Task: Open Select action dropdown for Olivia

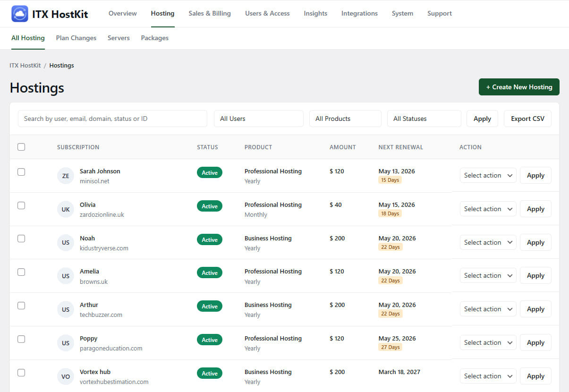Action: click(x=488, y=209)
